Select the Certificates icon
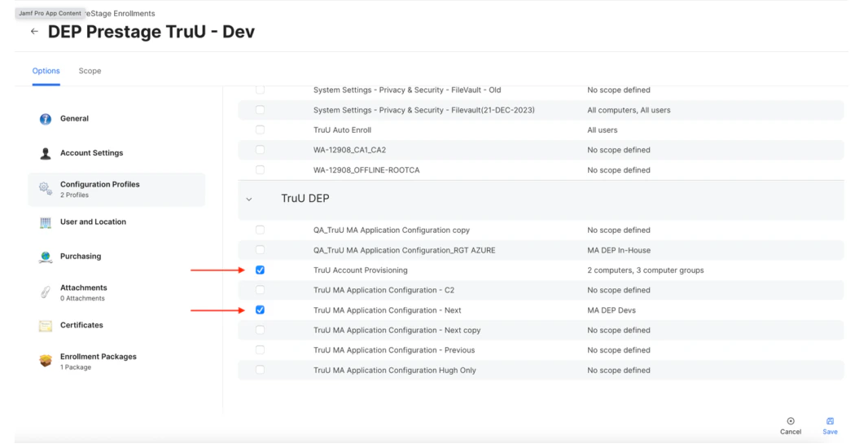Screen dimensions: 868x448 pyautogui.click(x=46, y=326)
